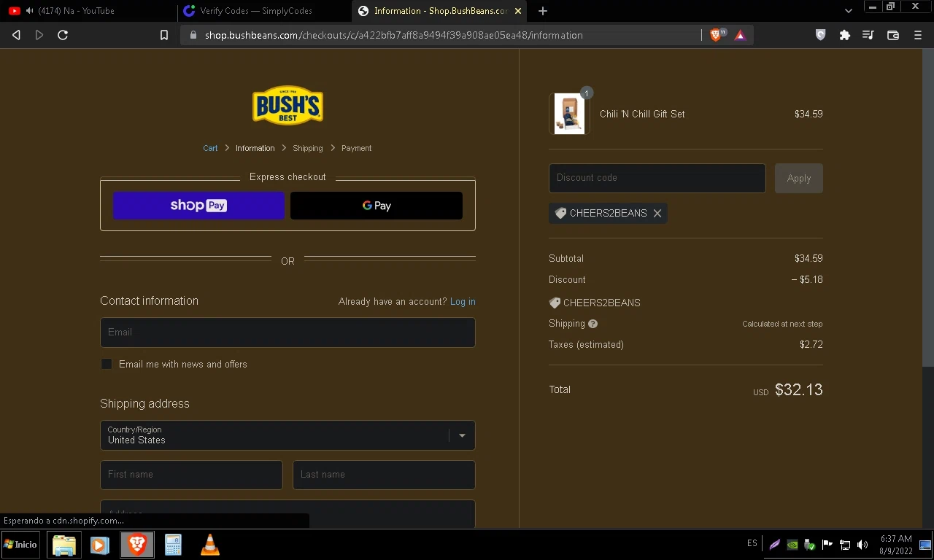Open the browser hamburger menu
This screenshot has height=560, width=934.
918,35
